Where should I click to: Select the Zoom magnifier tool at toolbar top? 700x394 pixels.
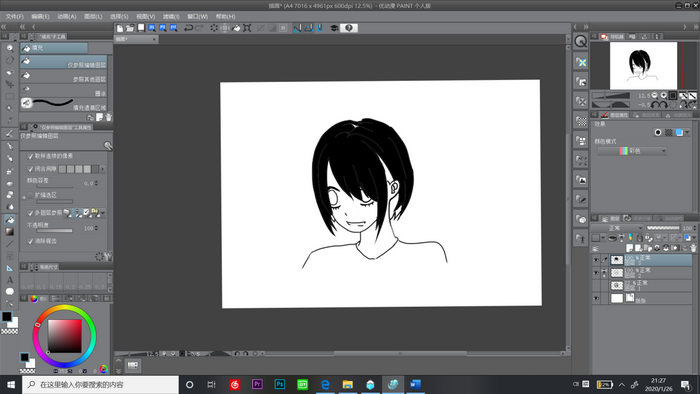[x=9, y=48]
